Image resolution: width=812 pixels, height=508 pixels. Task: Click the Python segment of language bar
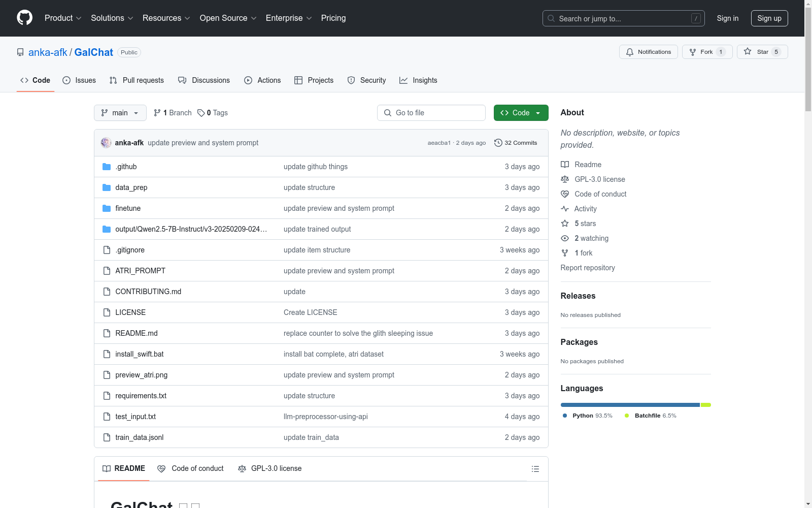(630, 405)
